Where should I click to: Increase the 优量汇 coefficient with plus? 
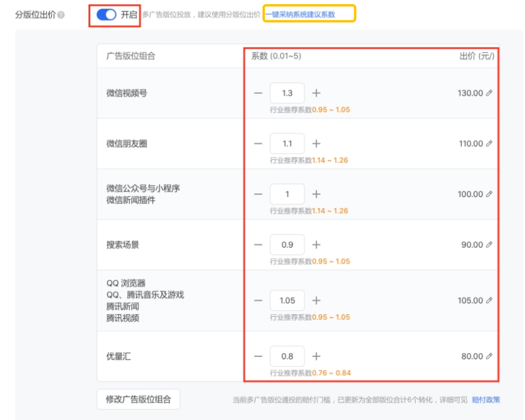pos(316,356)
